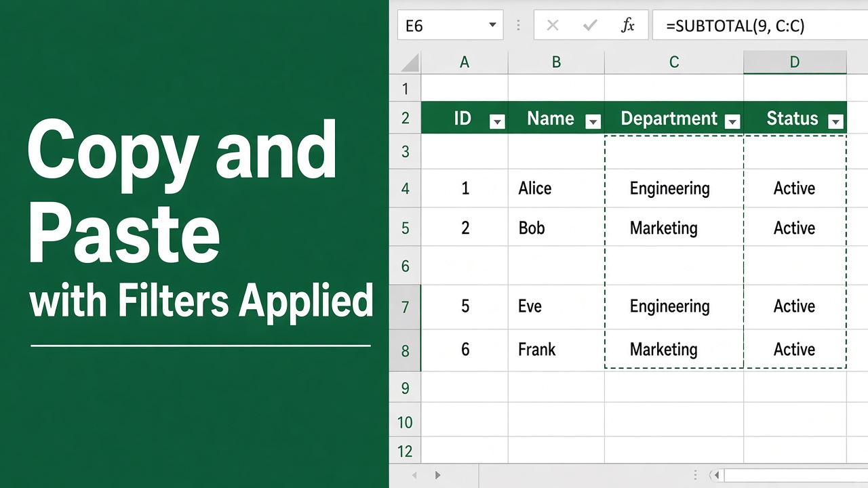Open the Name column filter dropdown
This screenshot has width=868, height=488.
[x=593, y=122]
